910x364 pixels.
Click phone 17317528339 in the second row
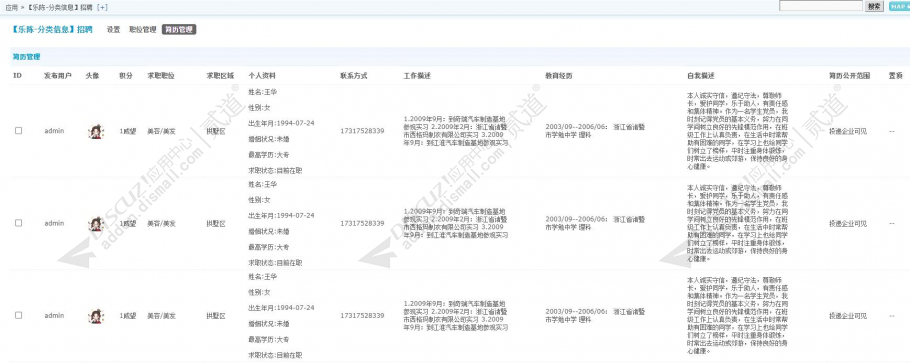[362, 223]
